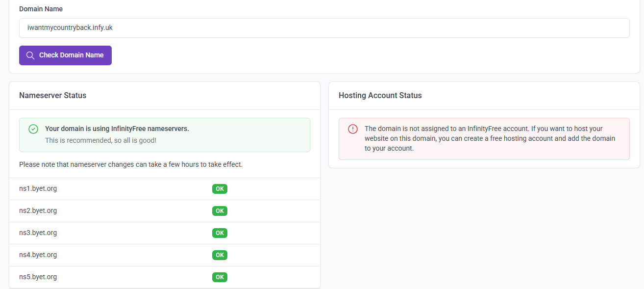644x289 pixels.
Task: Click the OK badge for ns1.byet.org
Action: (x=220, y=189)
